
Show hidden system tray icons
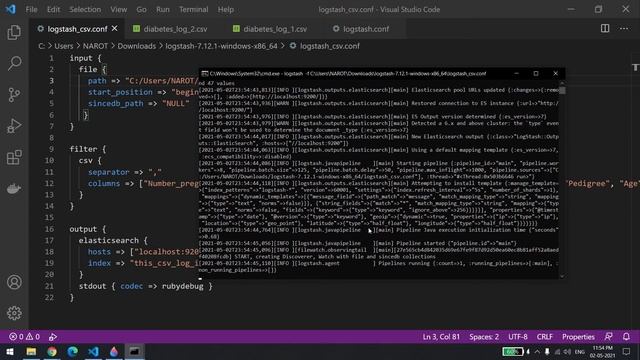[537, 351]
